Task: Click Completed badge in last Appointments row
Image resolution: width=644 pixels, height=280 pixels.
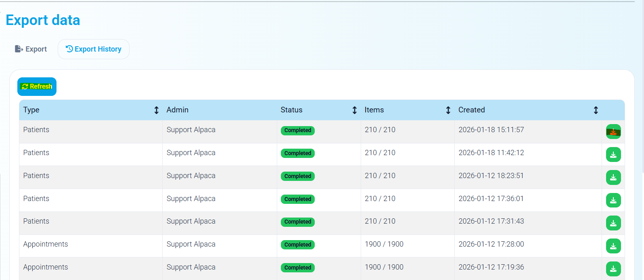Action: 298,268
